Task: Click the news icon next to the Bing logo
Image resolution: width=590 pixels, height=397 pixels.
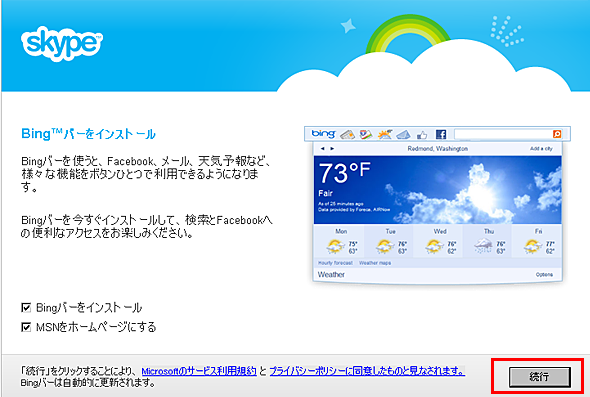Action: click(347, 134)
